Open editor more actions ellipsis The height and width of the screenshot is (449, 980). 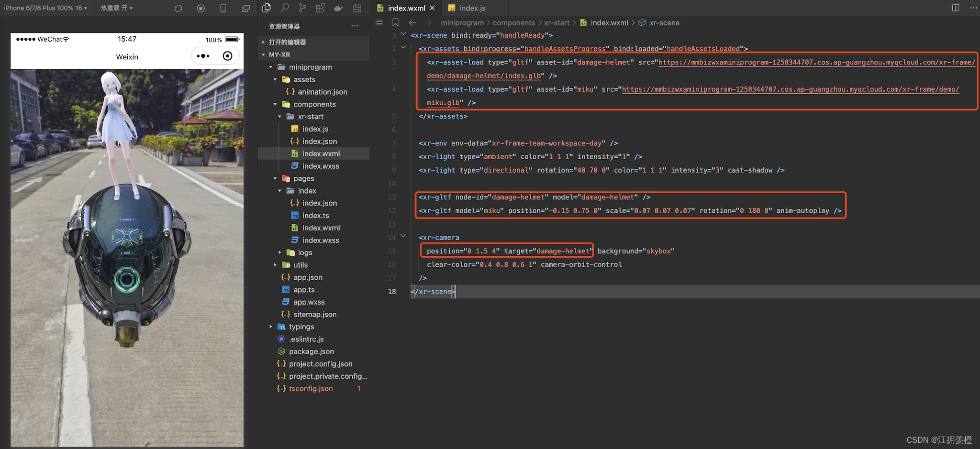click(x=973, y=8)
